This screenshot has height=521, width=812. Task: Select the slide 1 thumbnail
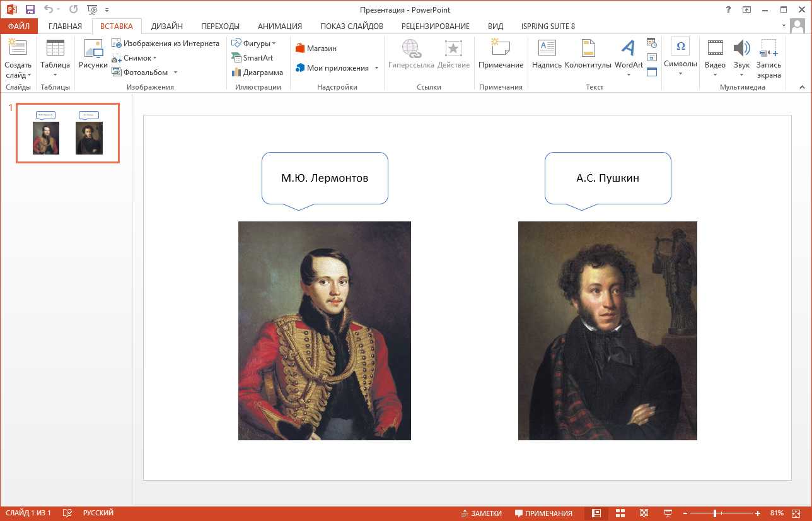(x=67, y=133)
